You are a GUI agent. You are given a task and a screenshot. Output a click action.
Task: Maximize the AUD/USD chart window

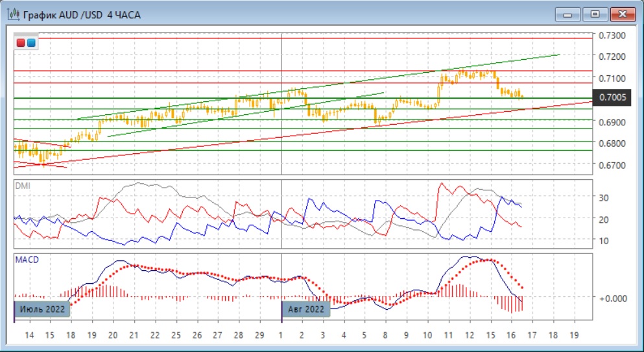coord(593,14)
